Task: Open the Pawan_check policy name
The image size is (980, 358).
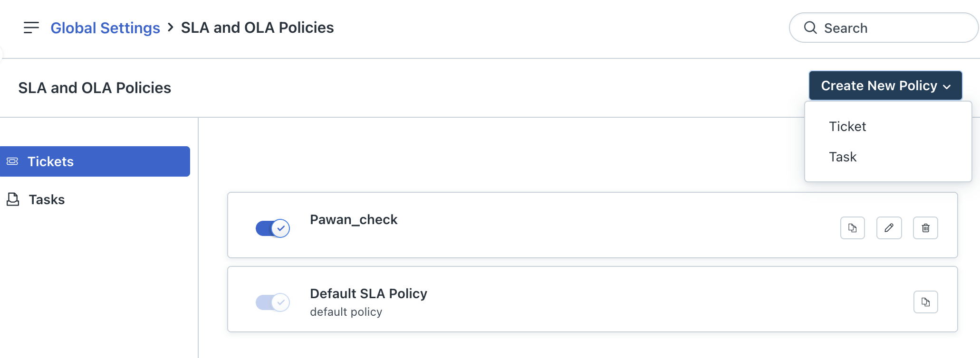Action: point(353,219)
